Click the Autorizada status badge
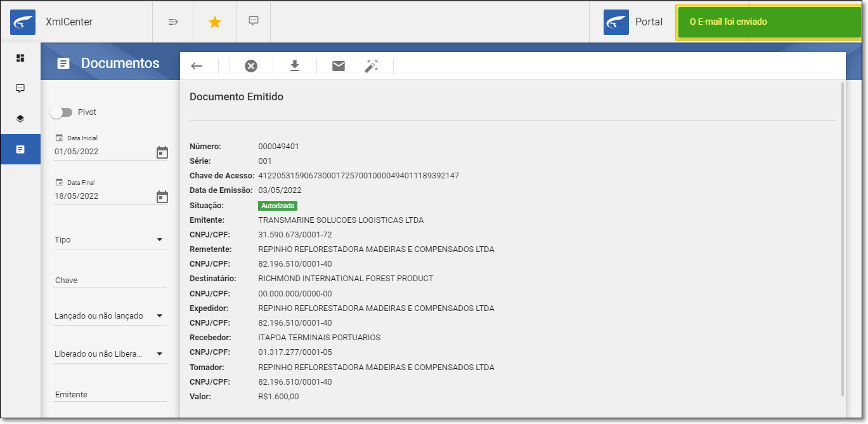The width and height of the screenshot is (868, 424). 278,206
